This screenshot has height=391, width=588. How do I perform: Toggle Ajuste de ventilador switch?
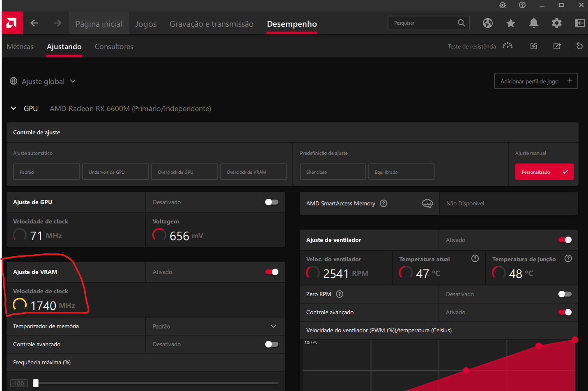565,240
